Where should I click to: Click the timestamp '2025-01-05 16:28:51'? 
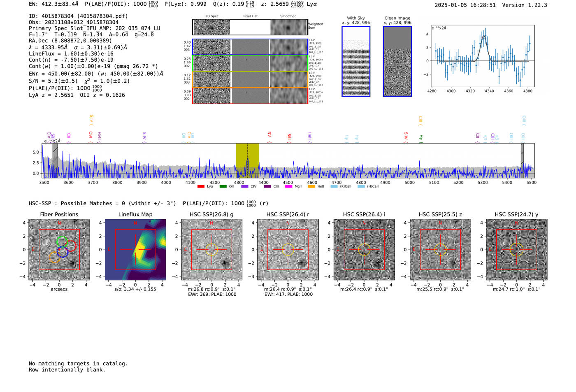[465, 5]
